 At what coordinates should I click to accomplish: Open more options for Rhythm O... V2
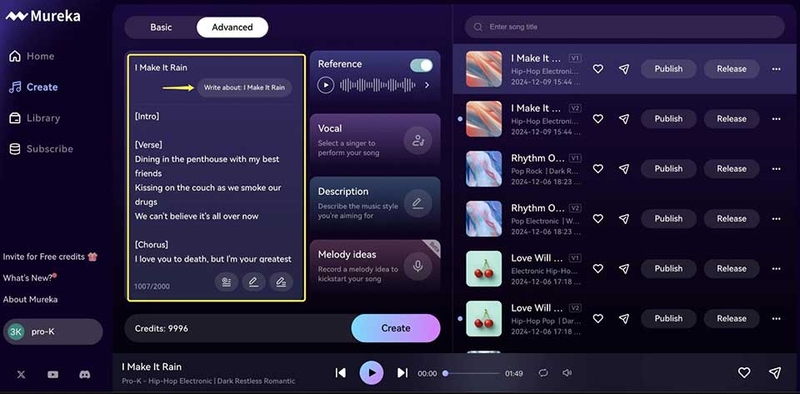click(776, 219)
